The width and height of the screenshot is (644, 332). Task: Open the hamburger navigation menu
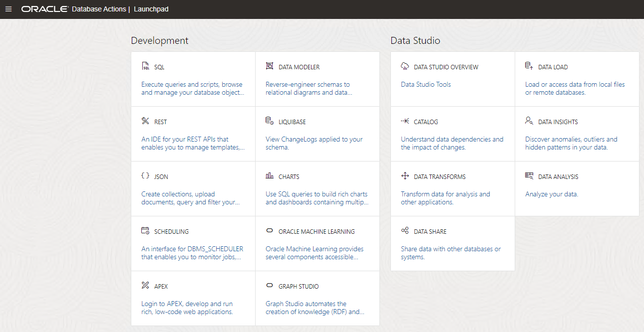tap(8, 9)
